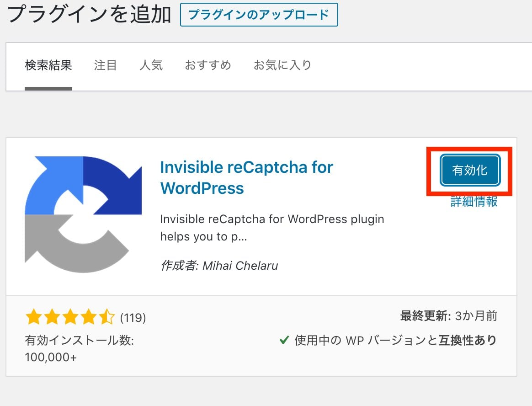
Task: Click the star rating icons
Action: 70,317
